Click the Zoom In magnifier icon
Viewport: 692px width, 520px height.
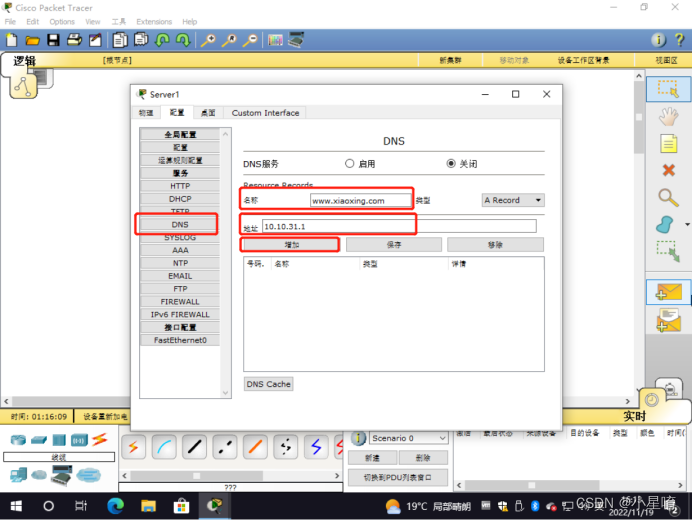point(208,40)
